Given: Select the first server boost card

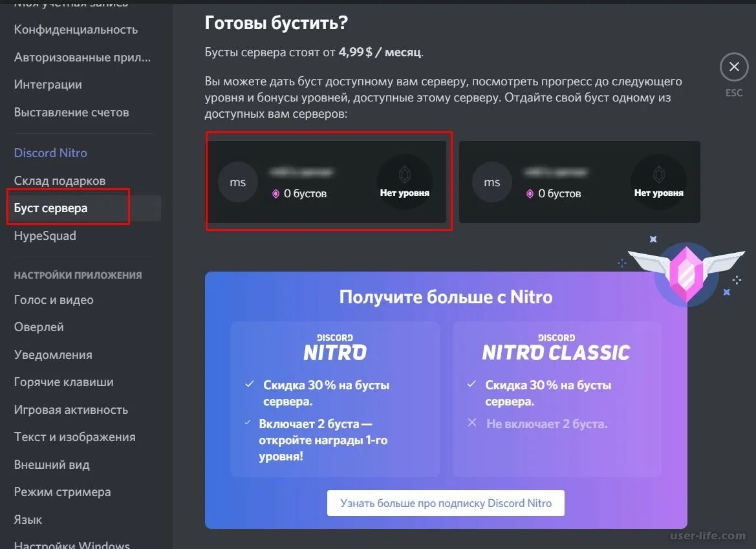Looking at the screenshot, I should tap(327, 182).
